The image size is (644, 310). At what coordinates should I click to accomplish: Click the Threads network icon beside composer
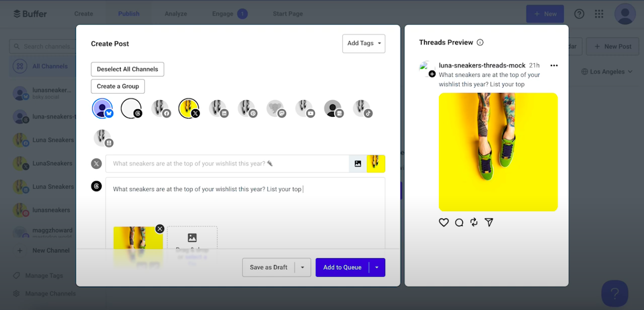[96, 186]
